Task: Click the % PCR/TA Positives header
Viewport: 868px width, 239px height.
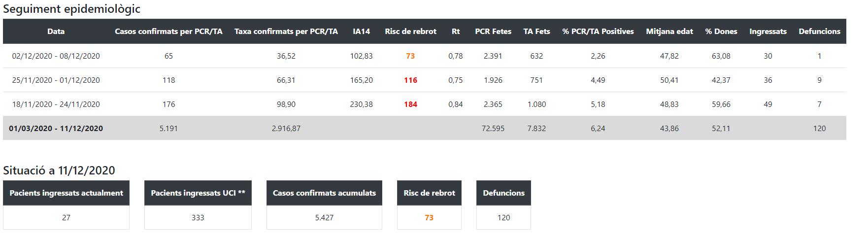Action: click(598, 32)
